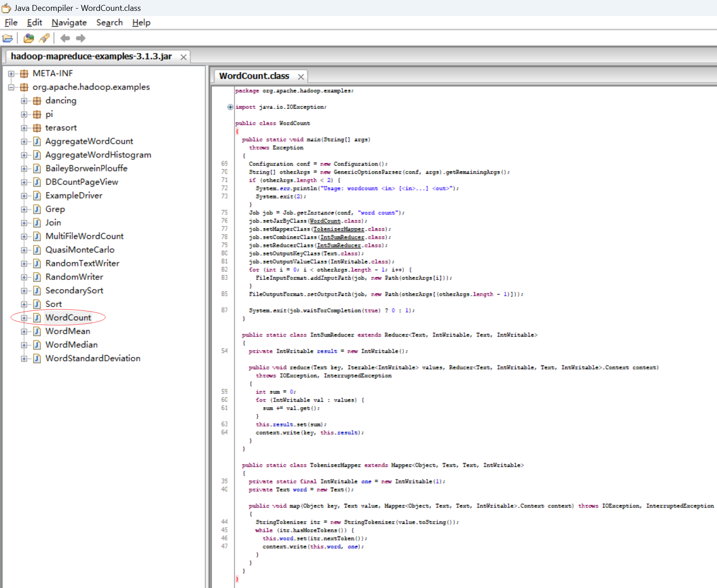Open the Search menu
The height and width of the screenshot is (588, 717).
(109, 23)
